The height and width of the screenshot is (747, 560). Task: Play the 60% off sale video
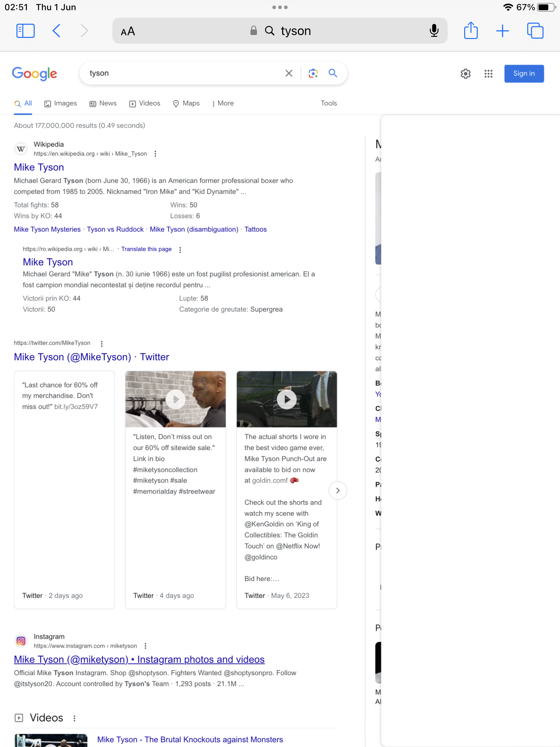[x=175, y=399]
